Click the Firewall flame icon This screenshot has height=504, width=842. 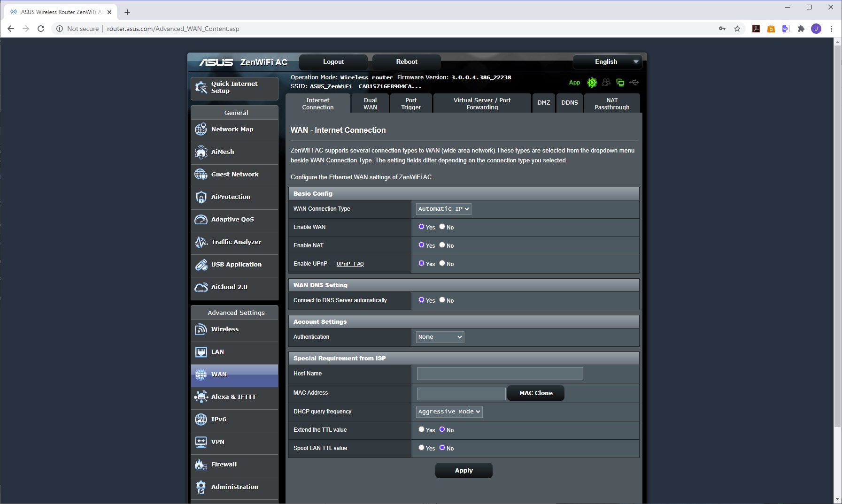point(201,465)
